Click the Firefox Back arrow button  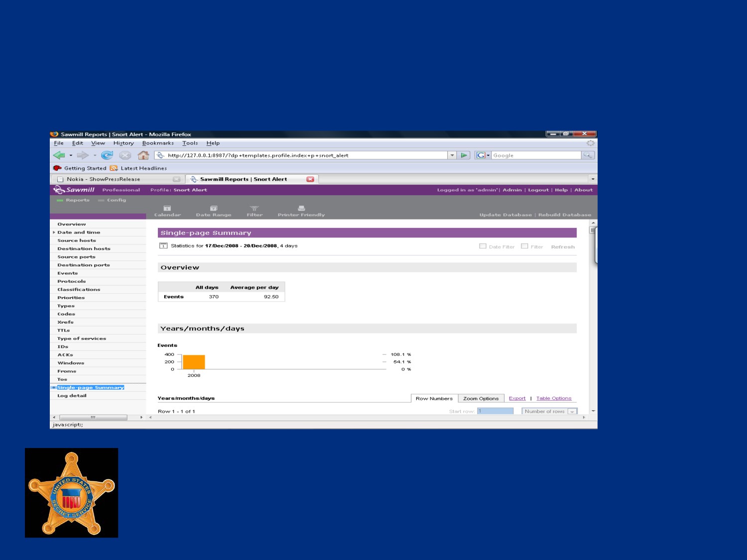tap(59, 155)
